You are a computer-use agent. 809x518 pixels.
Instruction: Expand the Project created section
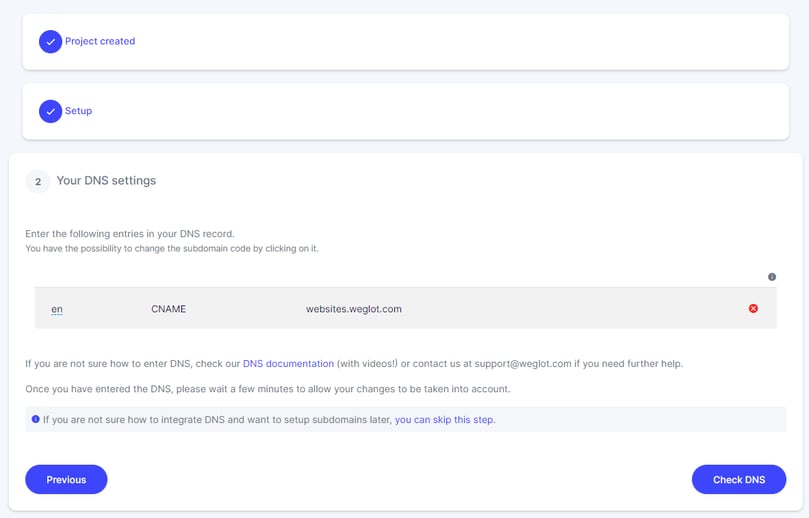405,42
